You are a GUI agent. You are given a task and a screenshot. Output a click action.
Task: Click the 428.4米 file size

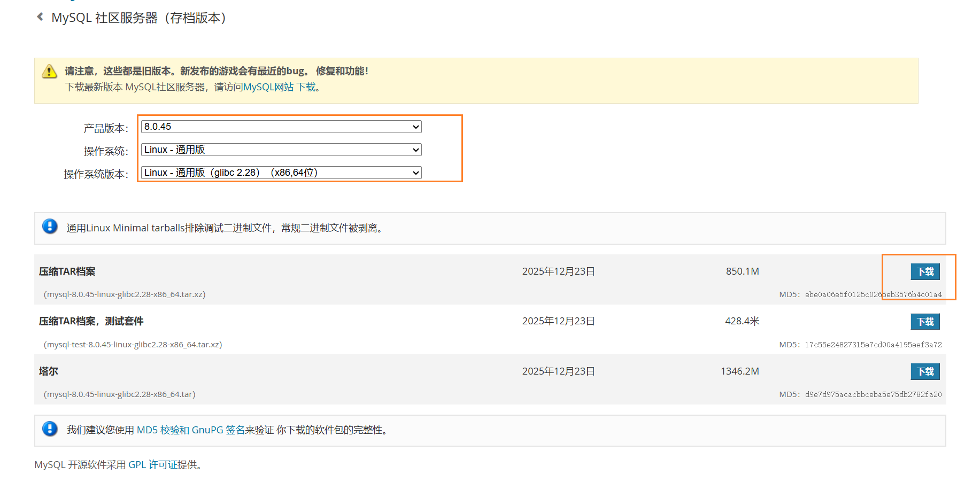742,321
